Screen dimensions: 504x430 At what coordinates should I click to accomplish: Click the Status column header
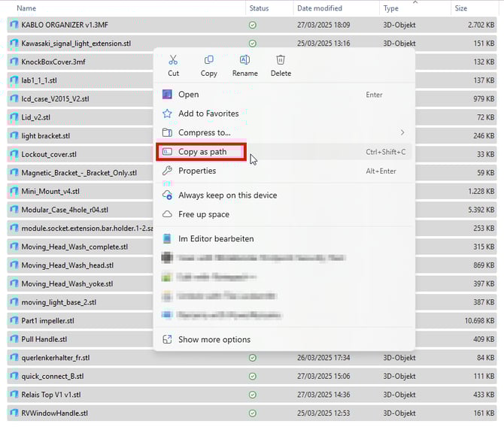(259, 8)
